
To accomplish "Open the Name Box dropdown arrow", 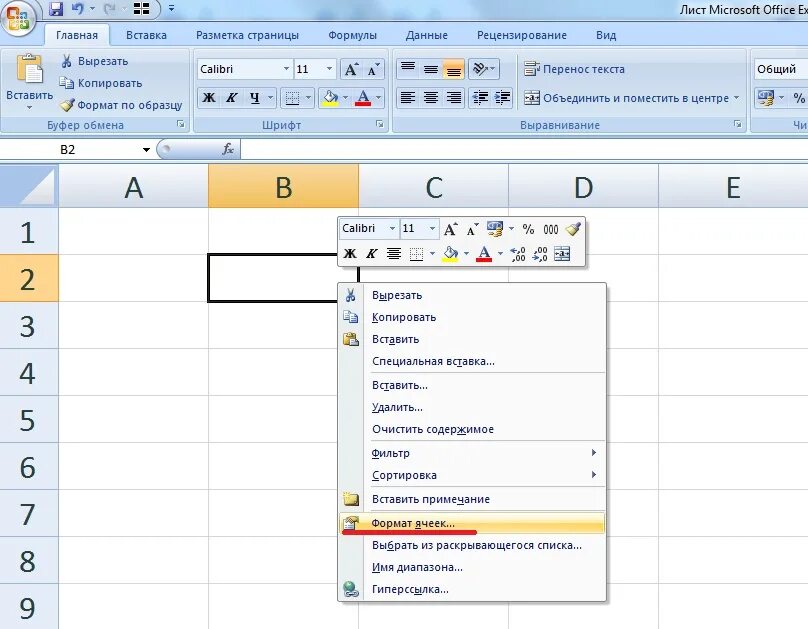I will click(146, 150).
